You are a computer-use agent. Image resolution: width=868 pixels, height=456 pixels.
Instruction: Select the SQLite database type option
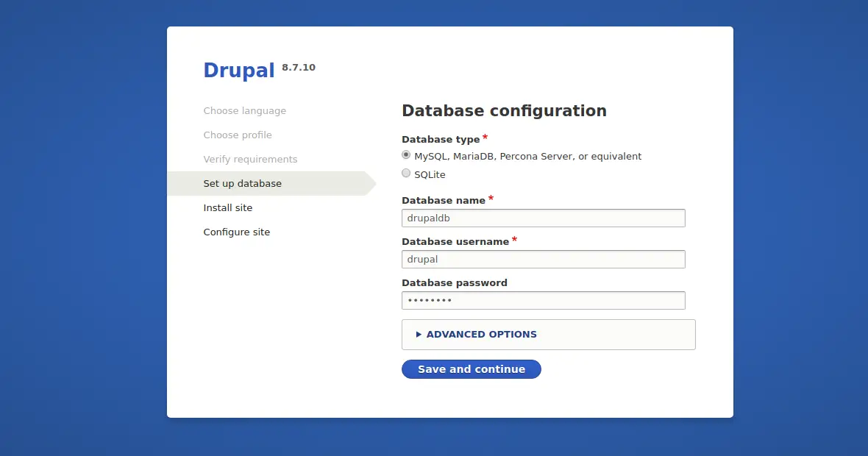[x=406, y=174]
